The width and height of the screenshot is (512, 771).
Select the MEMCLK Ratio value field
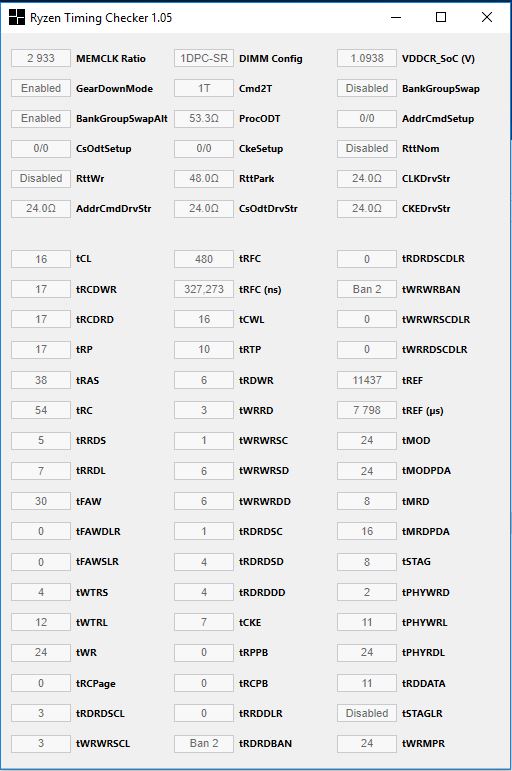coord(41,58)
